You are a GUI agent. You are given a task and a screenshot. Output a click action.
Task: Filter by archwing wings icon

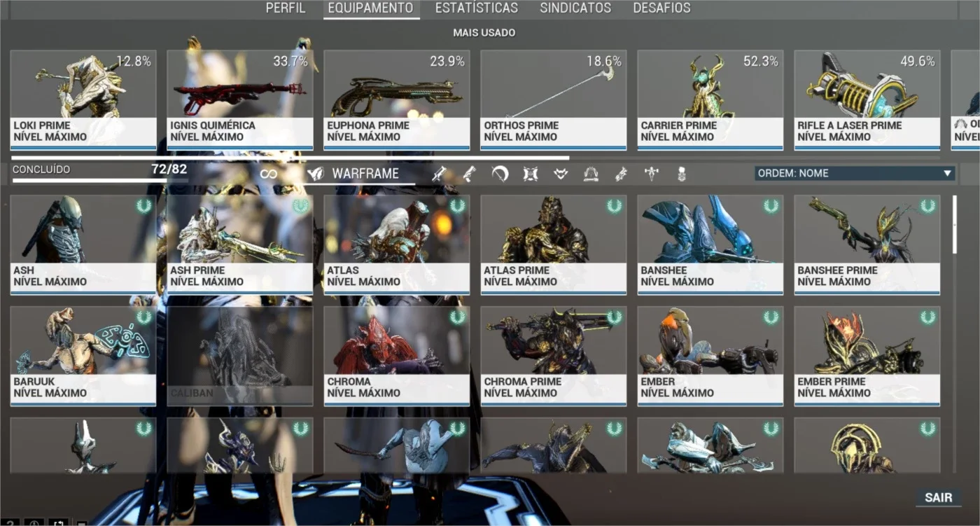591,174
